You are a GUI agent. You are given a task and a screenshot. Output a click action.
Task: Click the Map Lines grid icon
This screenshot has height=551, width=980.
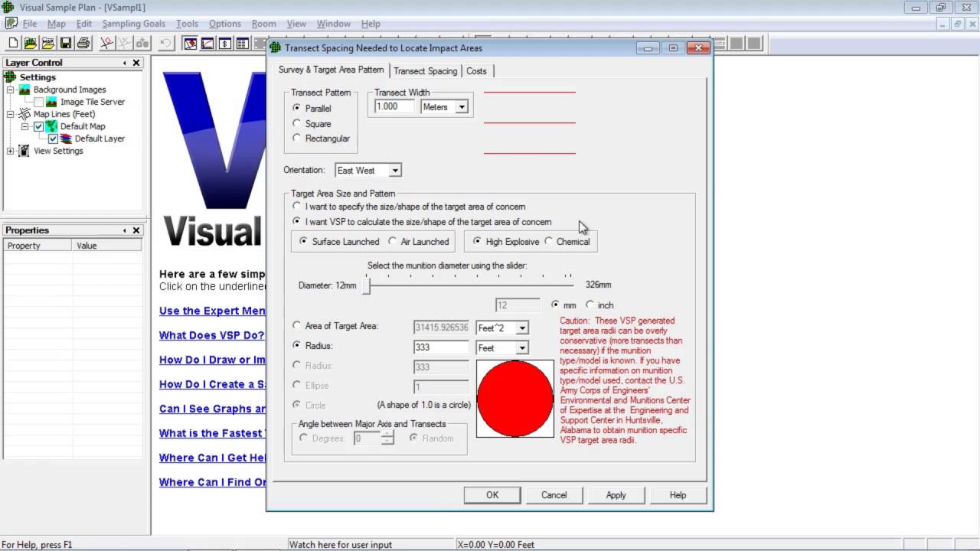point(24,114)
